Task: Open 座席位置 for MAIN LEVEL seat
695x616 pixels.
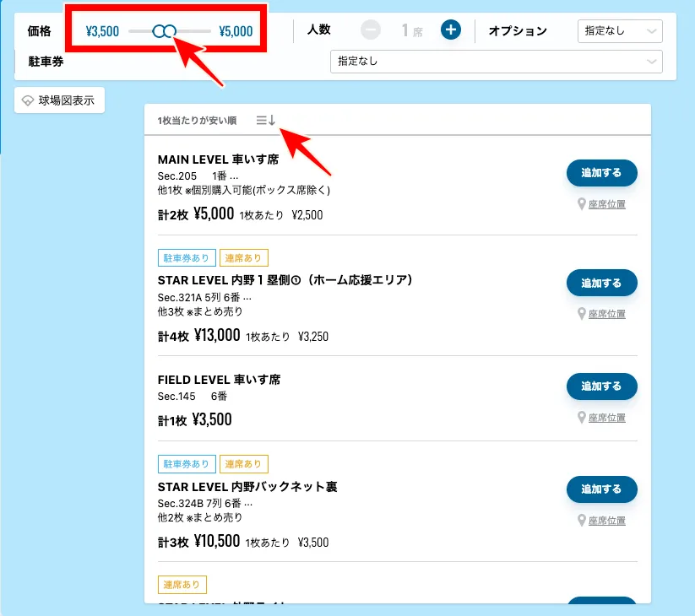Action: pyautogui.click(x=606, y=204)
